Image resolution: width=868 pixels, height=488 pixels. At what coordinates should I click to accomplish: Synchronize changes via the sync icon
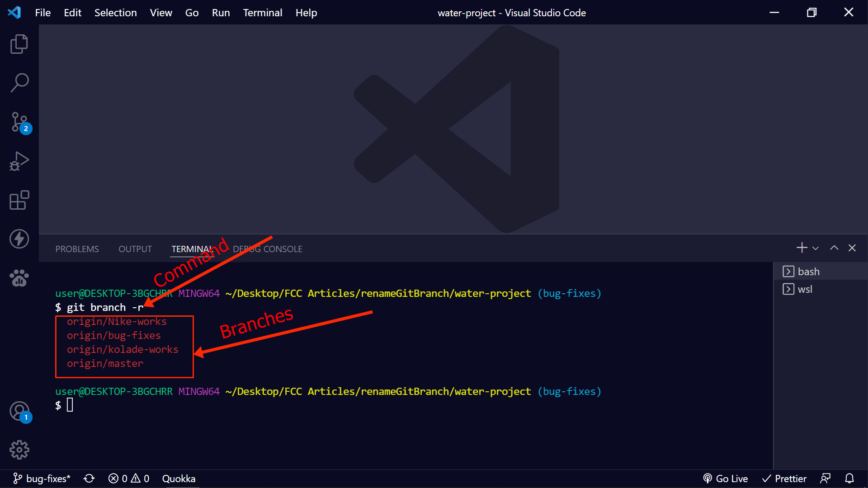(89, 479)
